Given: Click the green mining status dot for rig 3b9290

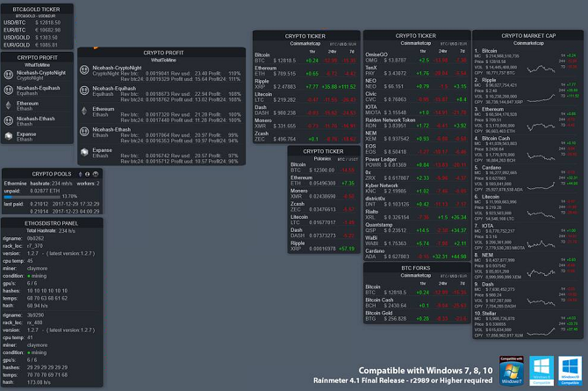Looking at the screenshot, I should (x=29, y=352).
